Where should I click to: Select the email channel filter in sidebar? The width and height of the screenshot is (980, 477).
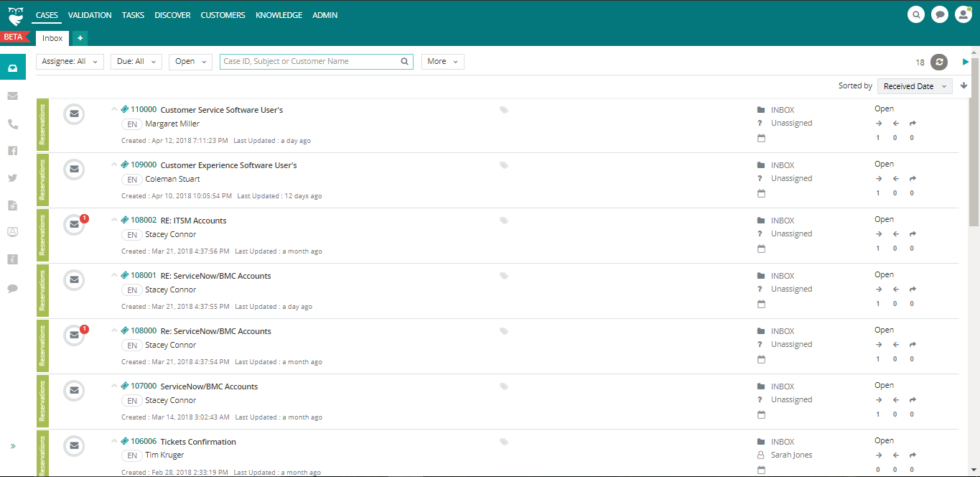[12, 96]
